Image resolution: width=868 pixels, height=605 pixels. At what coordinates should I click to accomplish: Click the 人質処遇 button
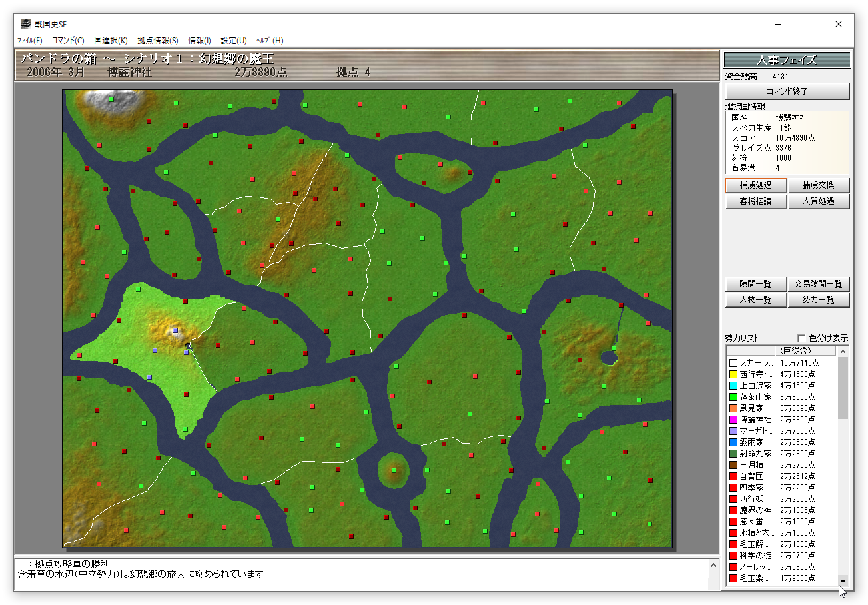pyautogui.click(x=819, y=201)
